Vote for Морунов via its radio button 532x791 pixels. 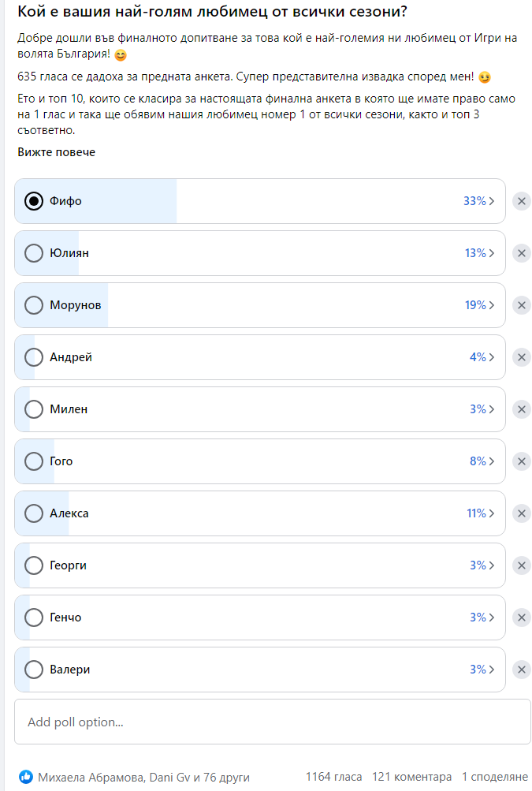point(34,305)
